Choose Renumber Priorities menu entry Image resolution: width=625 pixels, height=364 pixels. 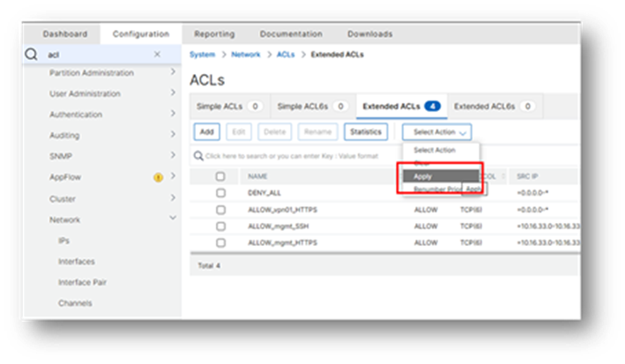[x=437, y=189]
